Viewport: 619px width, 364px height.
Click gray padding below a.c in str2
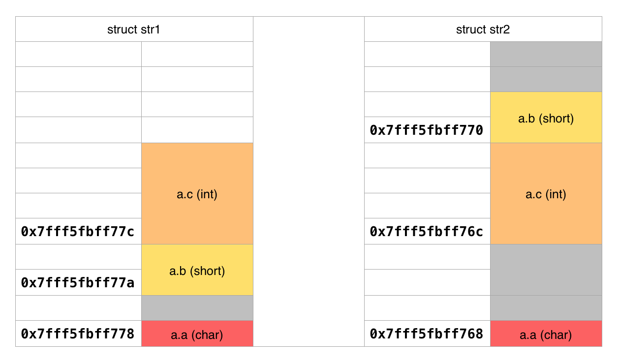[546, 282]
